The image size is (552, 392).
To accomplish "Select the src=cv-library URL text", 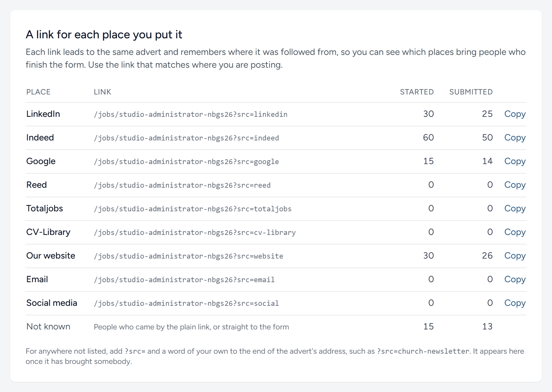I will click(x=195, y=232).
